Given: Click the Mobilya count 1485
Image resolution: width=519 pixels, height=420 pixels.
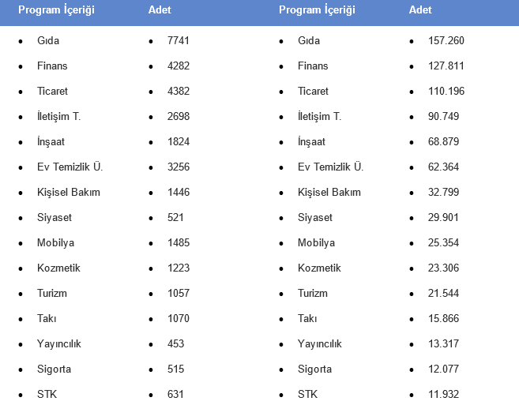Looking at the screenshot, I should click(x=179, y=242).
